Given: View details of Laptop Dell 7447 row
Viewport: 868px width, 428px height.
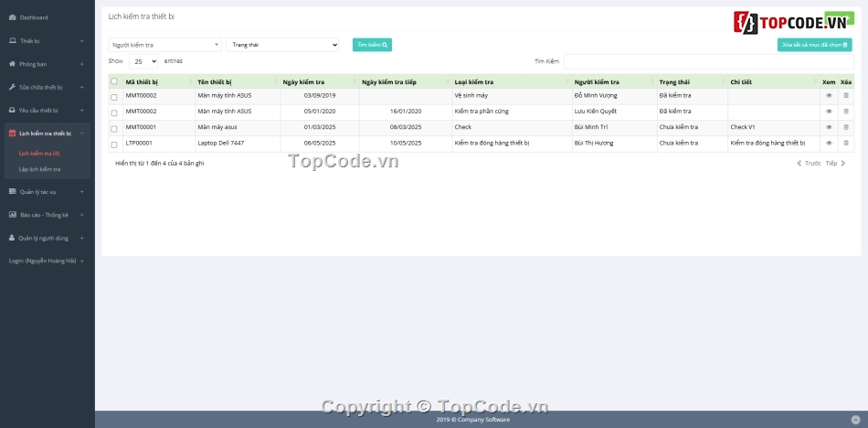Looking at the screenshot, I should 829,143.
